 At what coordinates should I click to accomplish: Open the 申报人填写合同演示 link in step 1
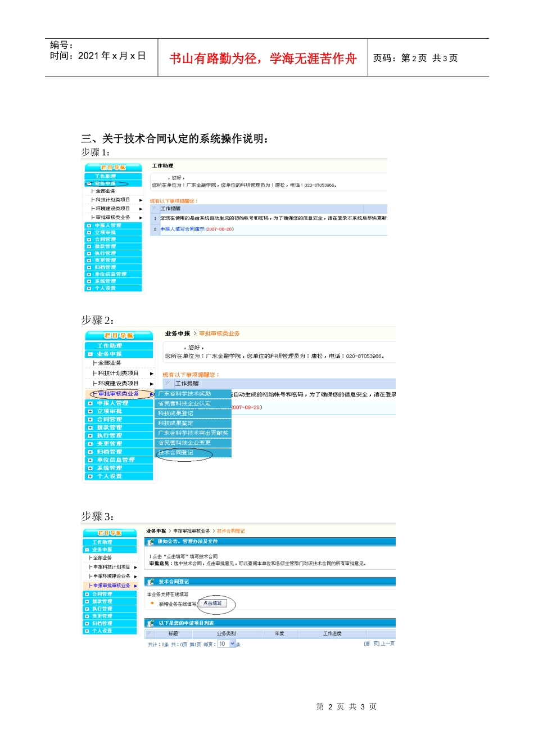(183, 229)
